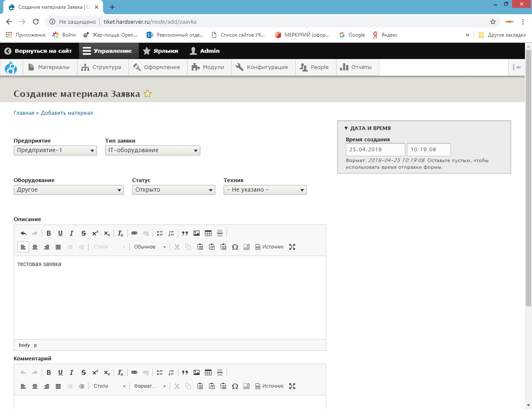
Task: Open the Конфигурация admin menu
Action: click(262, 67)
